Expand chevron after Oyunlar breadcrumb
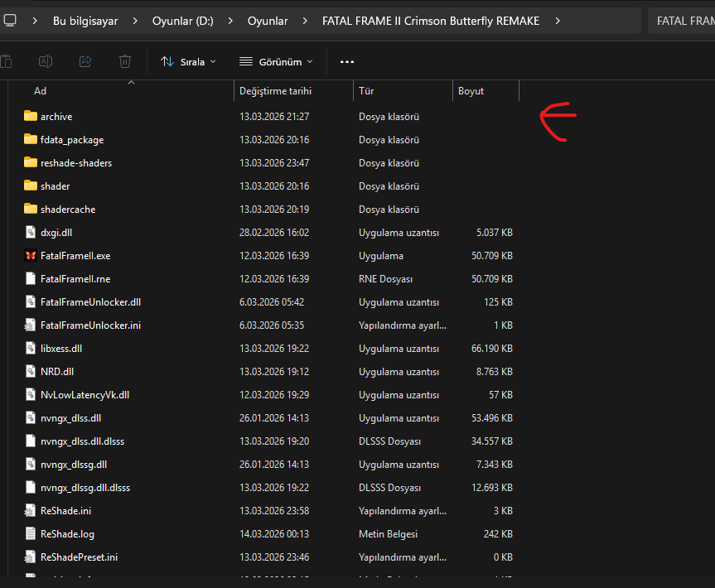The image size is (715, 588). (x=305, y=21)
